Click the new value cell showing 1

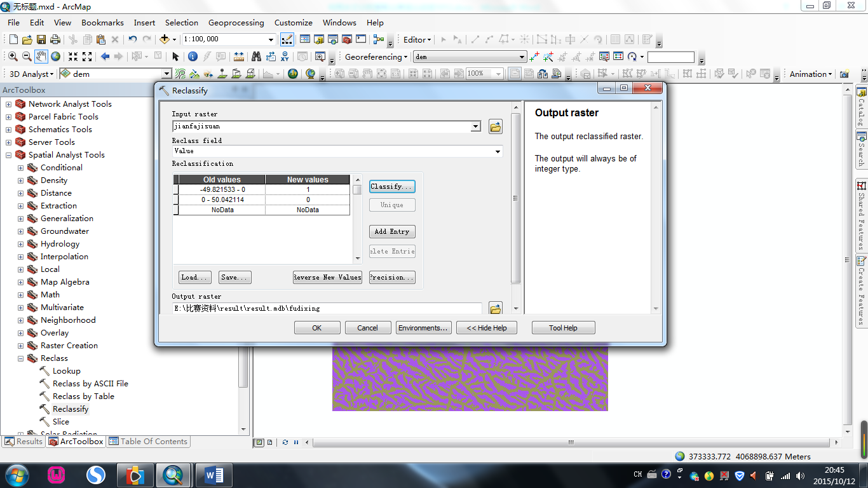click(x=308, y=189)
